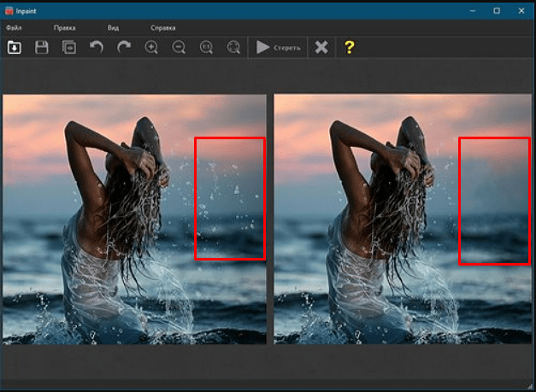This screenshot has width=536, height=392.
Task: Open the Вид menu
Action: [113, 28]
